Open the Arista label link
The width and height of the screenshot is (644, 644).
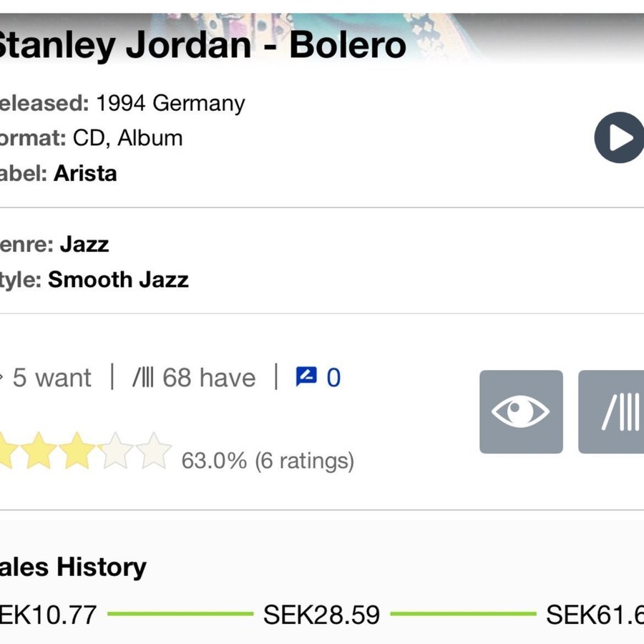pos(84,173)
